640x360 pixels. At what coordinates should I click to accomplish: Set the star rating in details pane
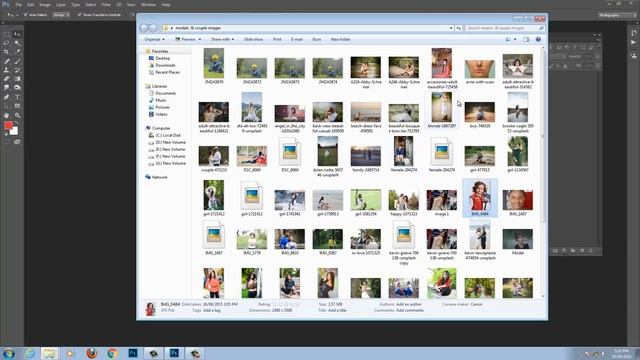pyautogui.click(x=286, y=304)
